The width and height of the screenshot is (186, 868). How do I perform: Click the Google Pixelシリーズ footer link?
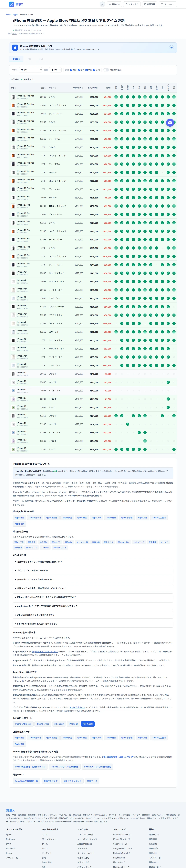tap(123, 848)
